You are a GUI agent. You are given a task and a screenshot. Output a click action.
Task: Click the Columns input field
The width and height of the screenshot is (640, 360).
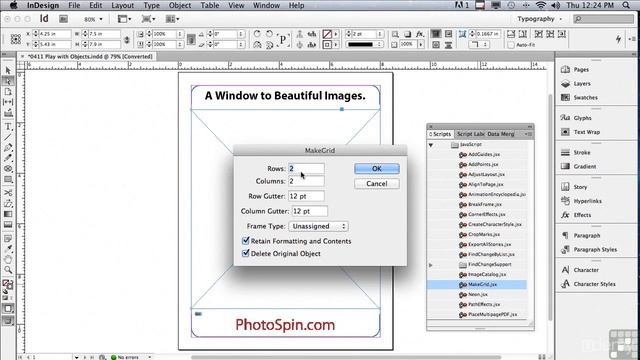click(306, 181)
